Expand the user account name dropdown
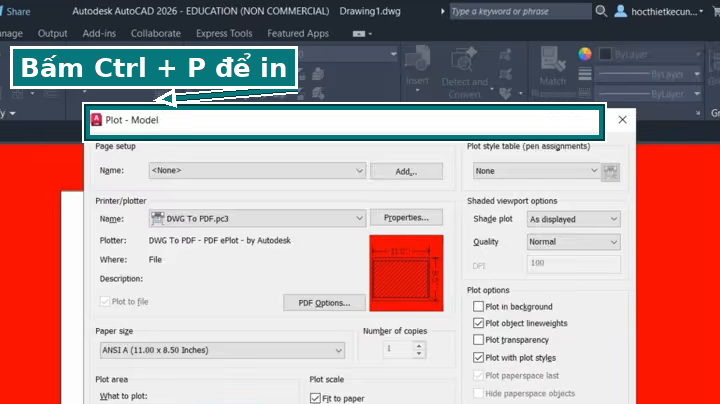 (701, 11)
